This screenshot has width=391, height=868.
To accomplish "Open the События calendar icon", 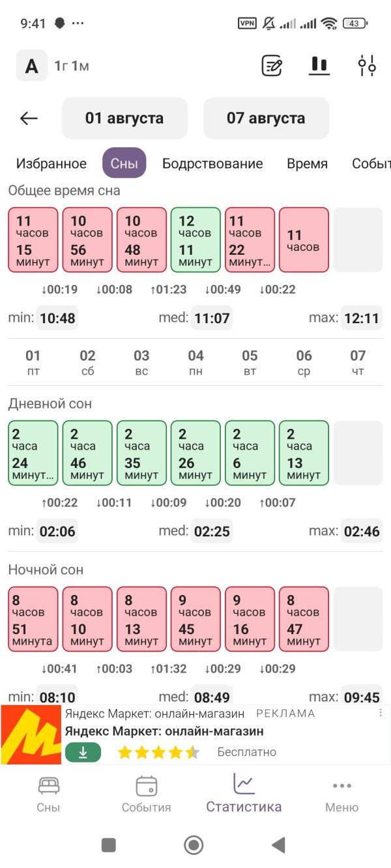I will (x=147, y=785).
